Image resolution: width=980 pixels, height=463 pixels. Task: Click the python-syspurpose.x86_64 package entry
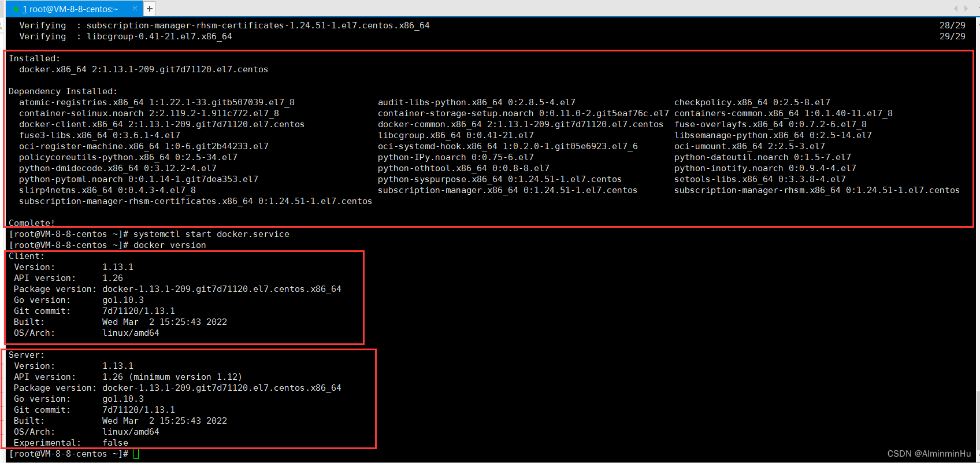click(500, 179)
